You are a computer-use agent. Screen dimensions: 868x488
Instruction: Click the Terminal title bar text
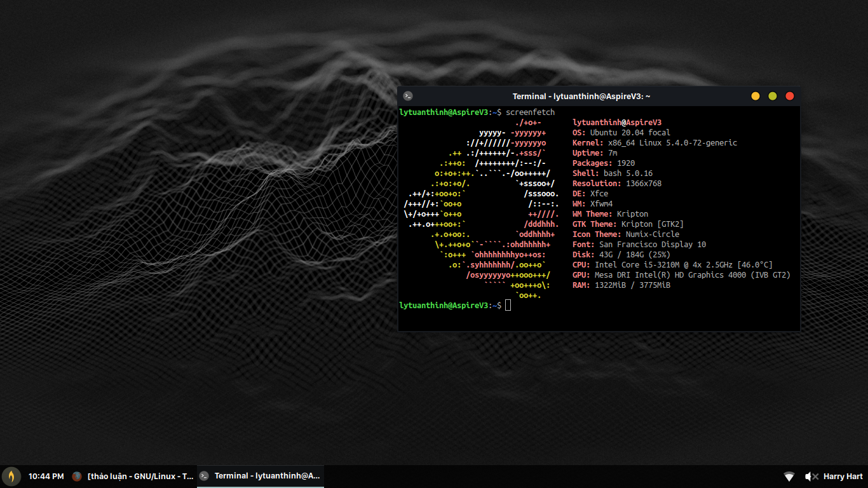pos(581,97)
